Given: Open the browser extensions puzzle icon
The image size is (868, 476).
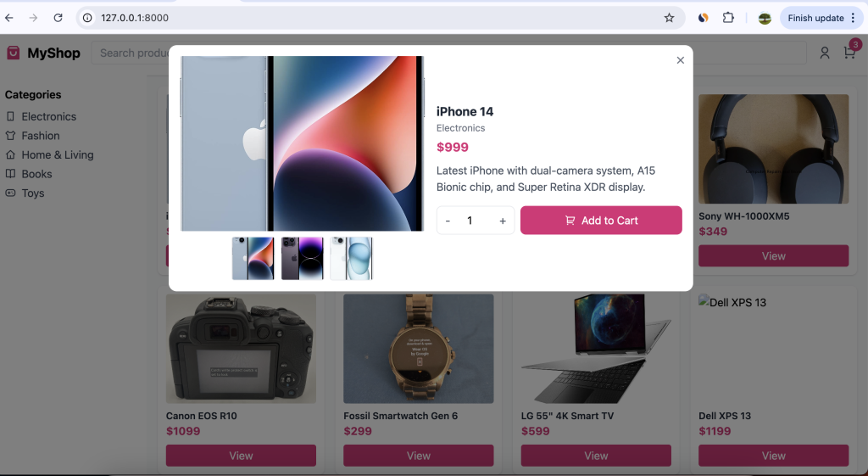Looking at the screenshot, I should coord(727,18).
